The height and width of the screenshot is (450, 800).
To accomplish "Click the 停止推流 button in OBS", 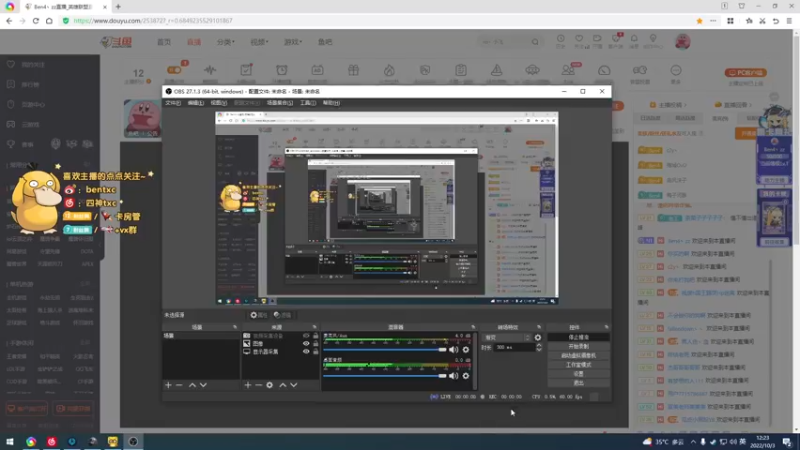I will click(579, 337).
